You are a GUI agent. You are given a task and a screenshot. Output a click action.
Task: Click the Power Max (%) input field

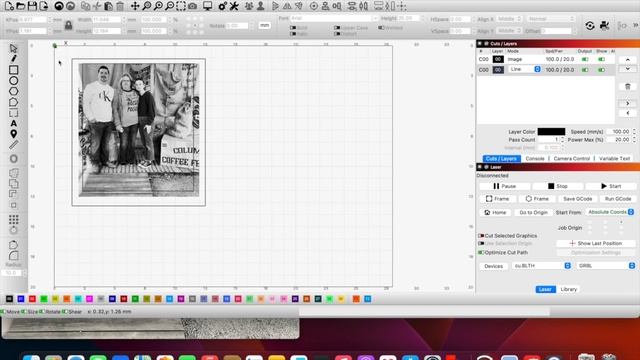point(619,140)
